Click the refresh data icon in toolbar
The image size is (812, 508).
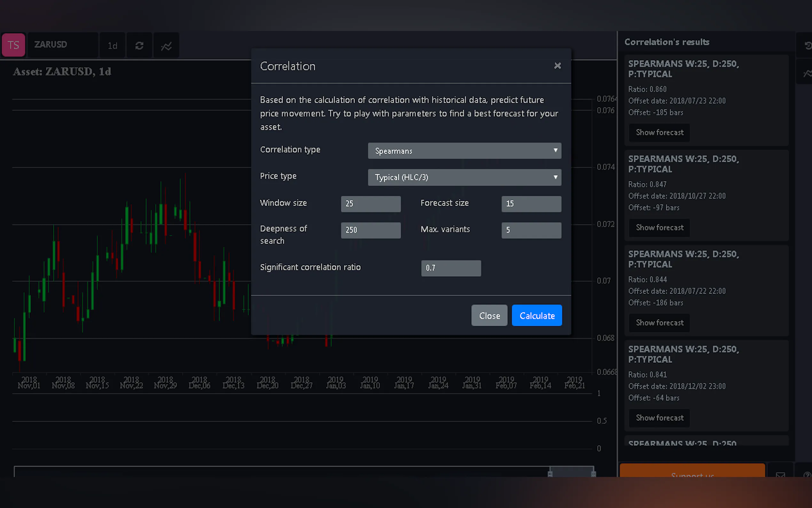point(139,46)
